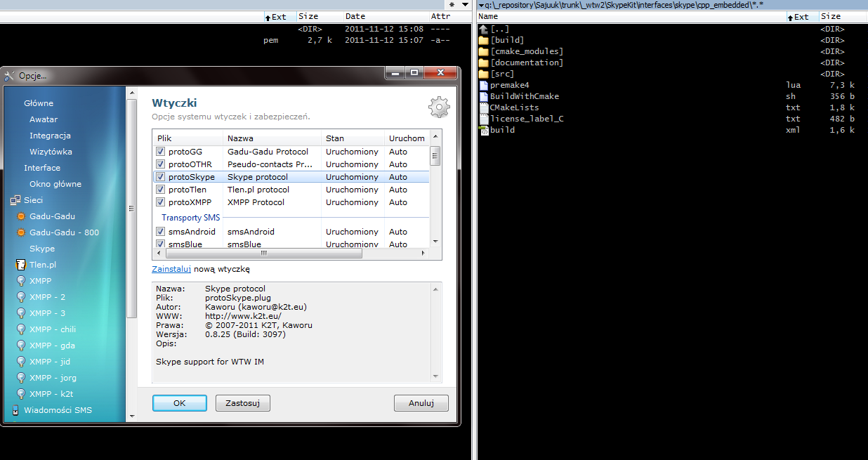
Task: Click the plugin list scroll-up arrow
Action: pos(435,138)
